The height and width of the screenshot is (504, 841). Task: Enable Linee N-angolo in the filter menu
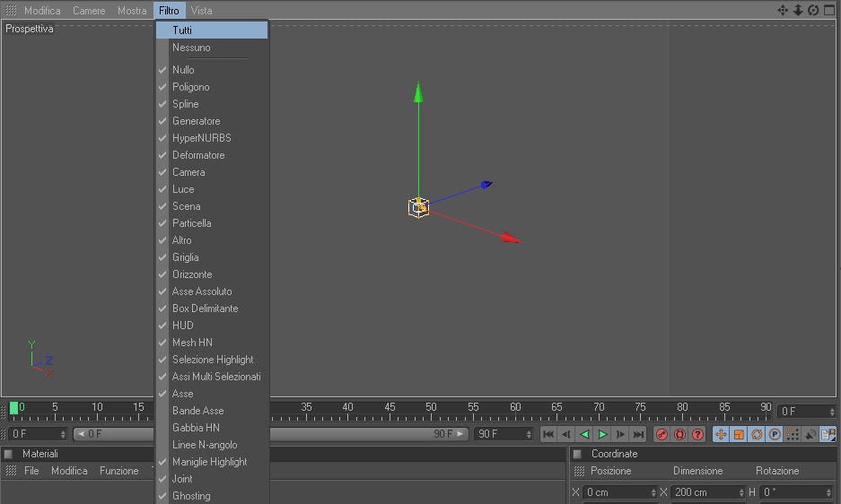(213, 445)
